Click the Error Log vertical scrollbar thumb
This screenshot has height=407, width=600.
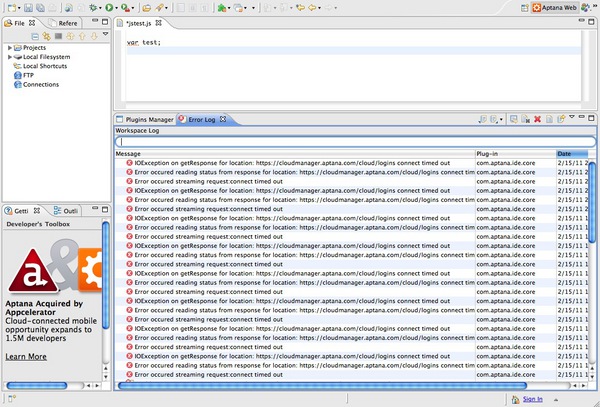click(x=592, y=202)
